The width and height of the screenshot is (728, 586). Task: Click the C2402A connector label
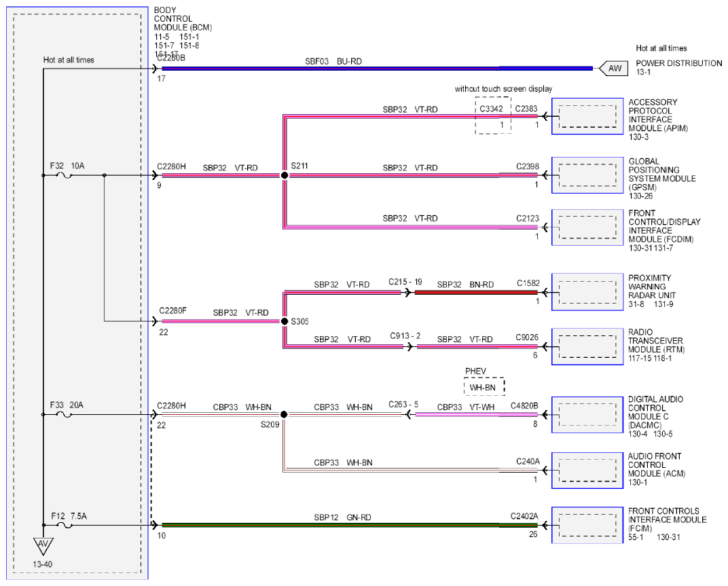(x=524, y=516)
